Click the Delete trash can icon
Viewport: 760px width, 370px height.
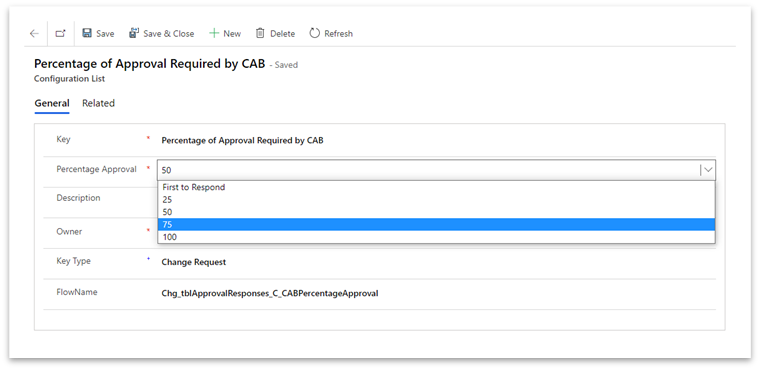tap(260, 33)
